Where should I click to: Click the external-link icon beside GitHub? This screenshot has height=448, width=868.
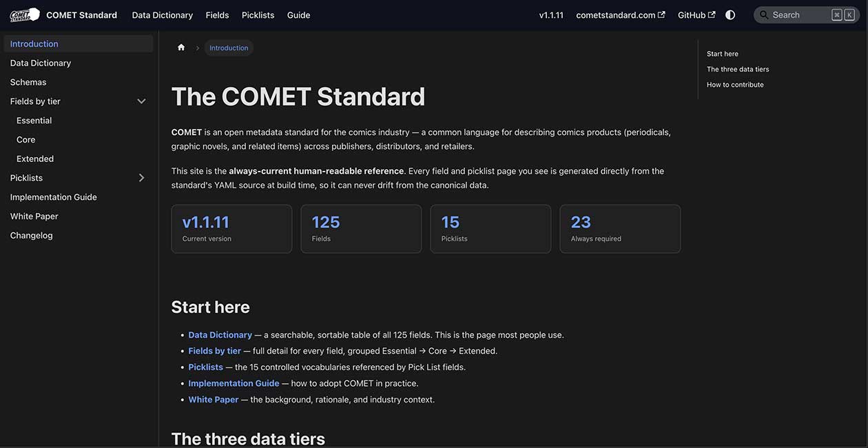click(x=712, y=14)
